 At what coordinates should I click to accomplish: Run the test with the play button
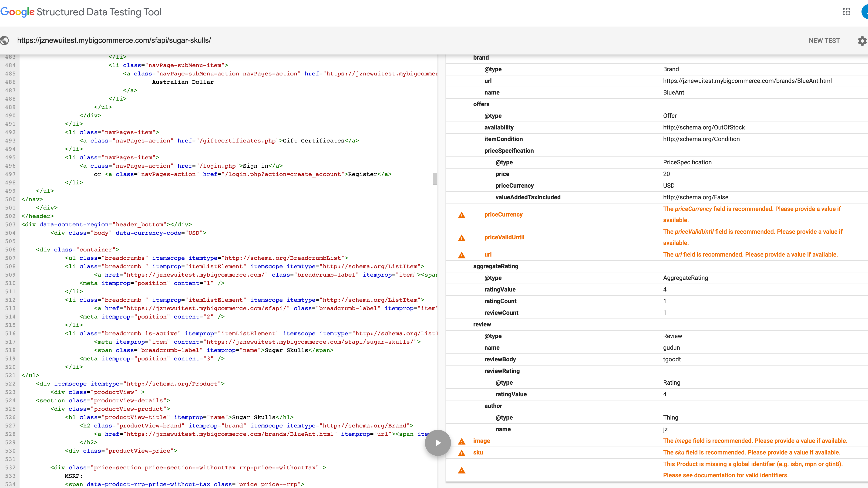(438, 443)
